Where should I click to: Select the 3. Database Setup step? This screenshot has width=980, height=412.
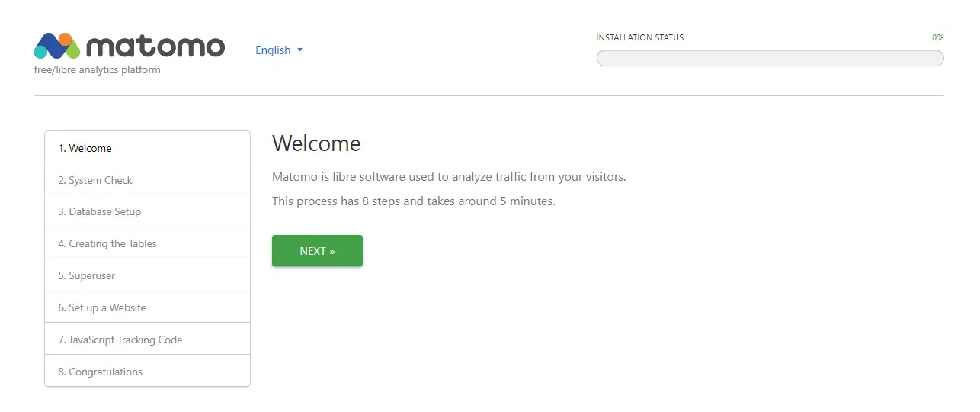pos(147,211)
